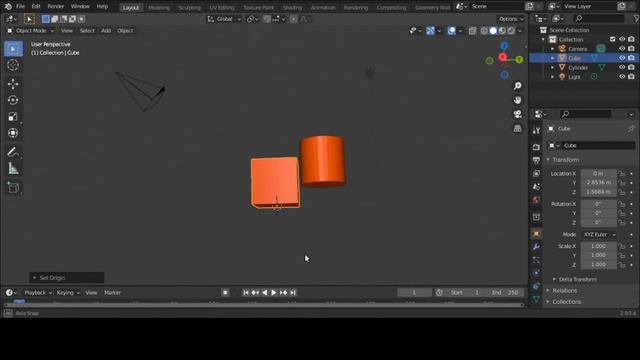Expand the Cylinder tree item
This screenshot has height=360, width=640.
pos(553,68)
